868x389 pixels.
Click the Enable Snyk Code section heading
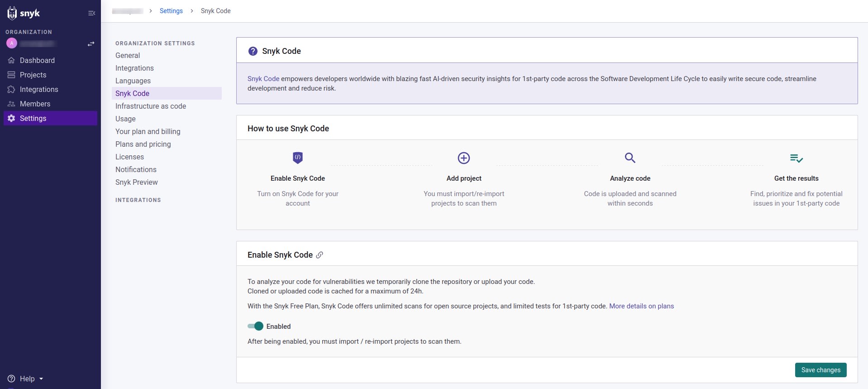[x=280, y=255]
